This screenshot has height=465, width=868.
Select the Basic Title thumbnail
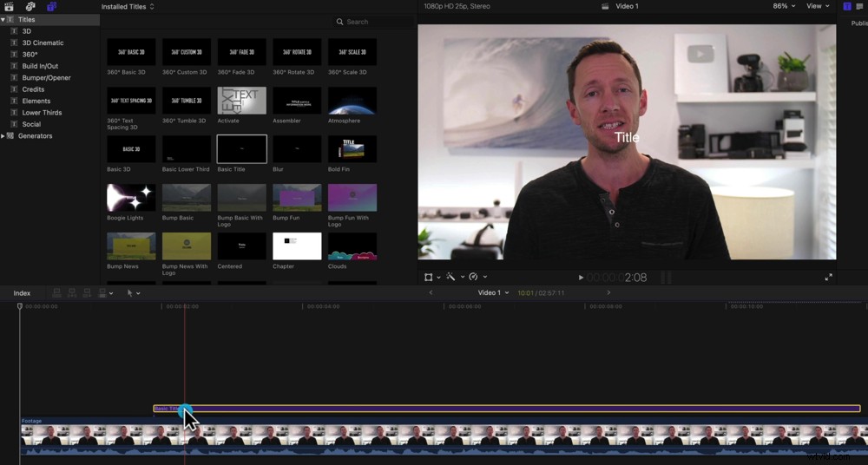(242, 149)
